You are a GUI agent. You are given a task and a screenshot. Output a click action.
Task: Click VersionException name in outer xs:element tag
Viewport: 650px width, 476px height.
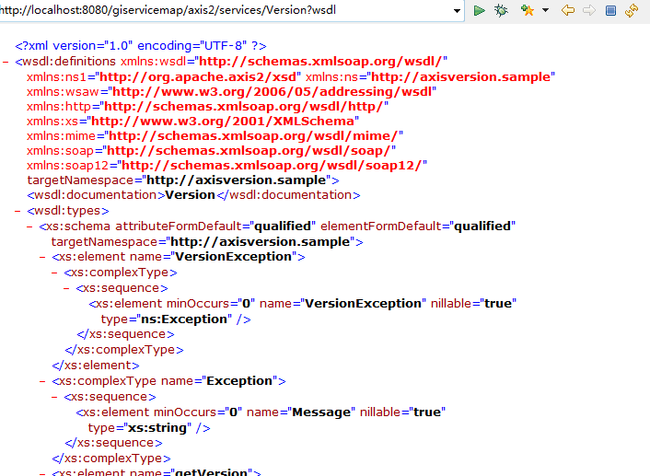[x=234, y=257]
